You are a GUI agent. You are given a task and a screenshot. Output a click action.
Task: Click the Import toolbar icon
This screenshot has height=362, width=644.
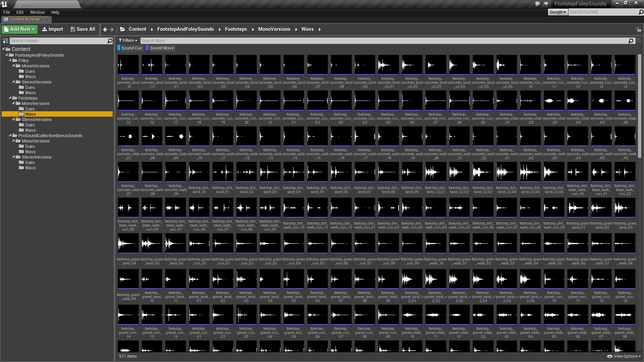coord(45,29)
